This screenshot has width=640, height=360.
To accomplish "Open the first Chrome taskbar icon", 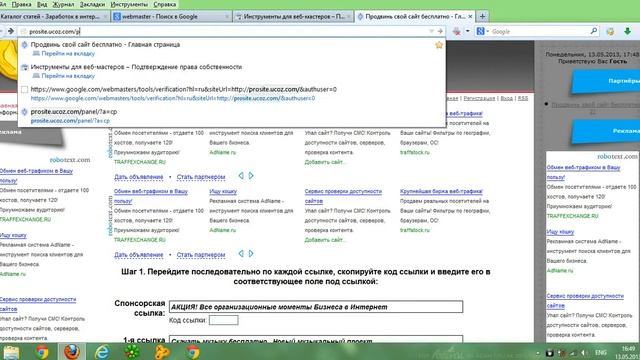I will [x=42, y=352].
